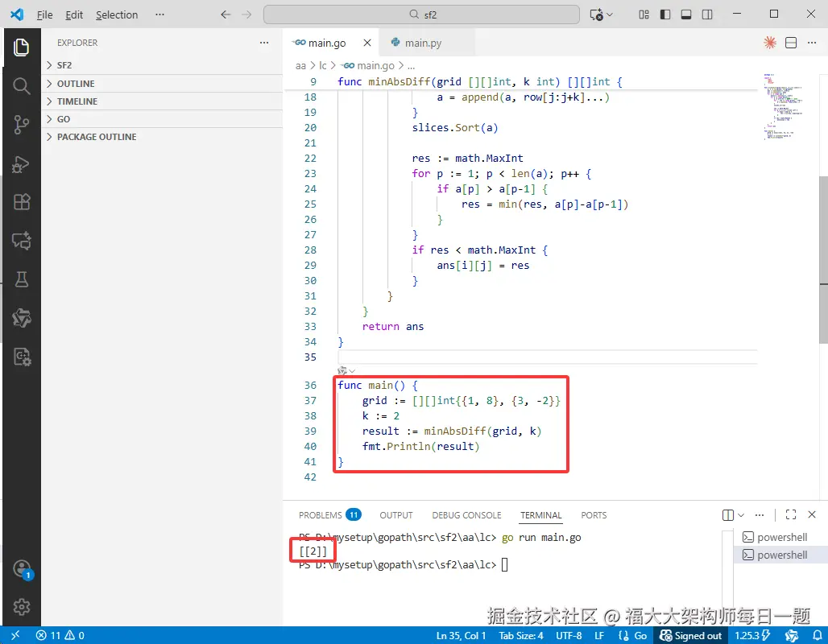Screen dimensions: 828x644
Task: Click the sf2 command center search box
Action: 421,14
